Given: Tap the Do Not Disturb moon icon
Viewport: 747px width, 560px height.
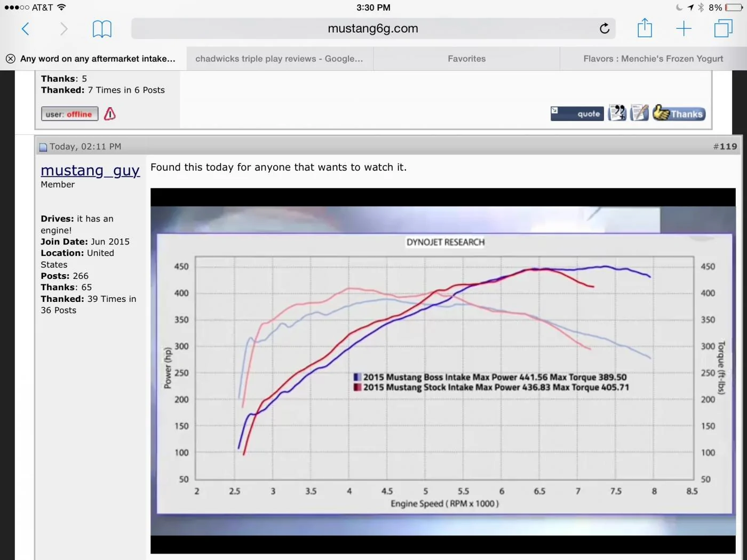Looking at the screenshot, I should coord(679,7).
